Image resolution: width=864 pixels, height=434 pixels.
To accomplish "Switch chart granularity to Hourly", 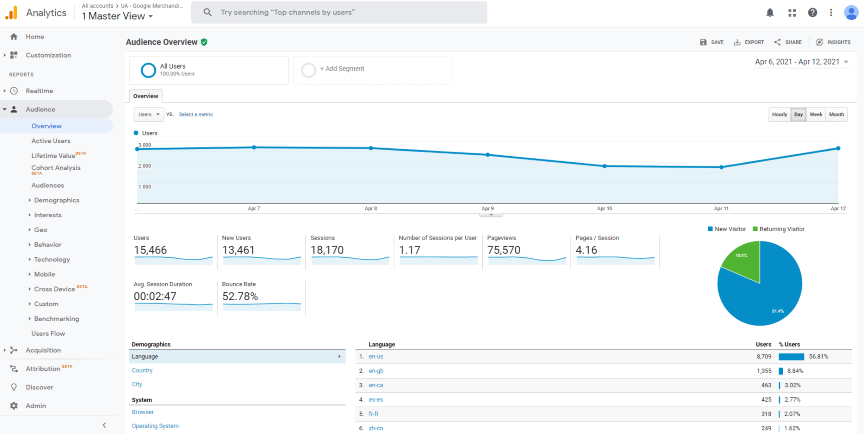I will pos(779,114).
